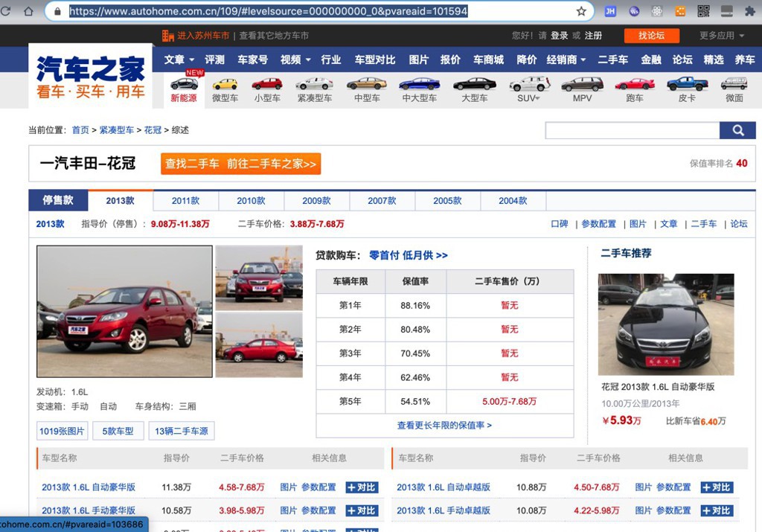Click the 5.00万-7.68万 fifth-year price
The height and width of the screenshot is (532, 762).
(x=509, y=401)
